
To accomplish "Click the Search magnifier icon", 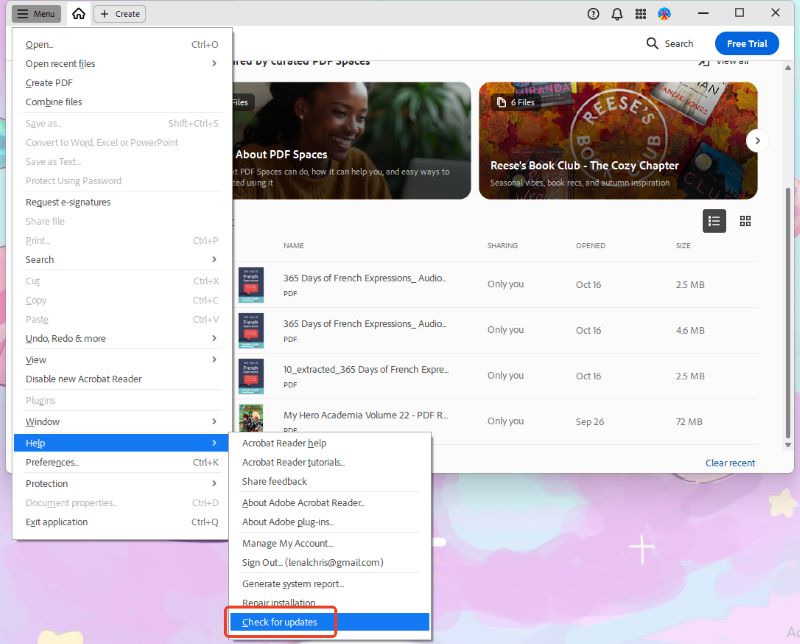I will pyautogui.click(x=653, y=43).
